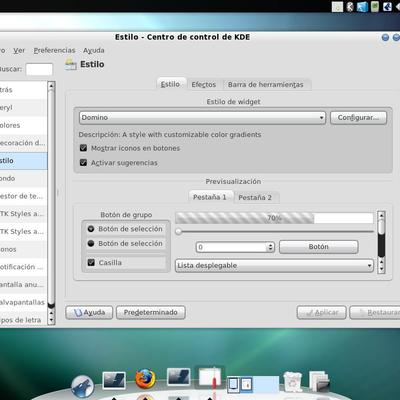Open the Preferencias menu
Image resolution: width=400 pixels, height=400 pixels.
point(54,51)
